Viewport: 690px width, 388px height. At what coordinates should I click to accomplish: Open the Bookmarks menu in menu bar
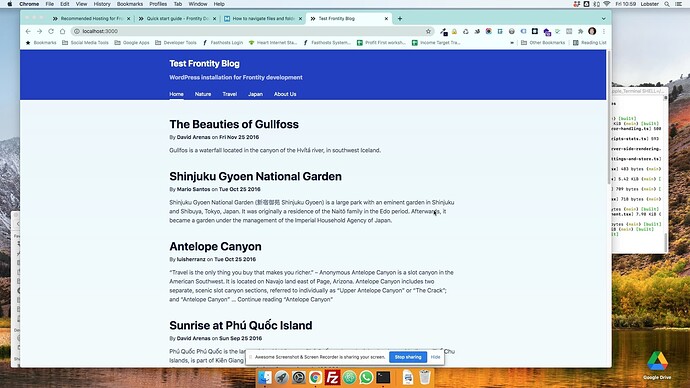click(130, 4)
